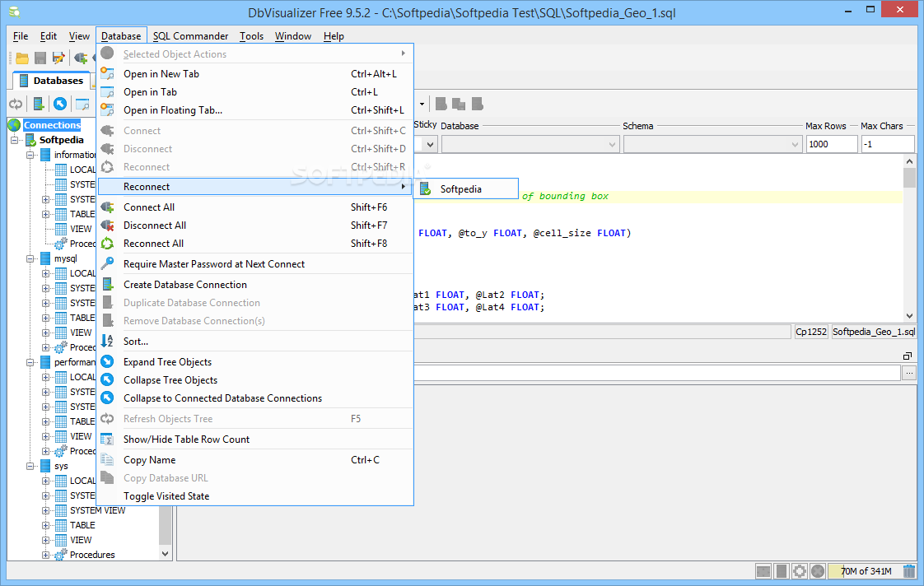Click the ellipsis button beside the lower text field
Screen dimensions: 924x586
pos(909,372)
